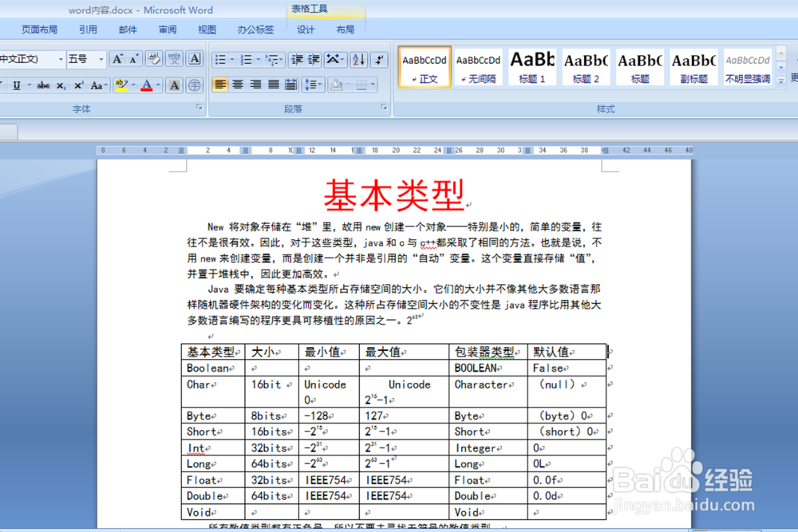The width and height of the screenshot is (798, 532).
Task: Apply strikethrough formatting to text
Action: [42, 85]
